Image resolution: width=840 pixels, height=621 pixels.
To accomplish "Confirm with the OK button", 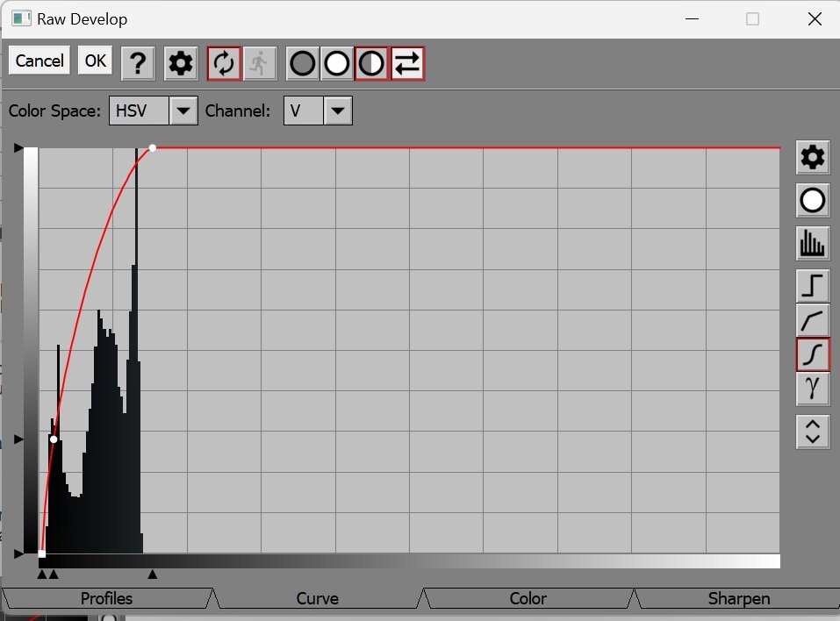I will pyautogui.click(x=96, y=61).
